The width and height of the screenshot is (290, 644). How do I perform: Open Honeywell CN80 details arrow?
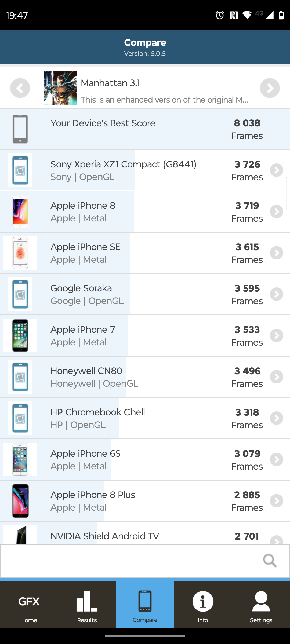click(277, 377)
